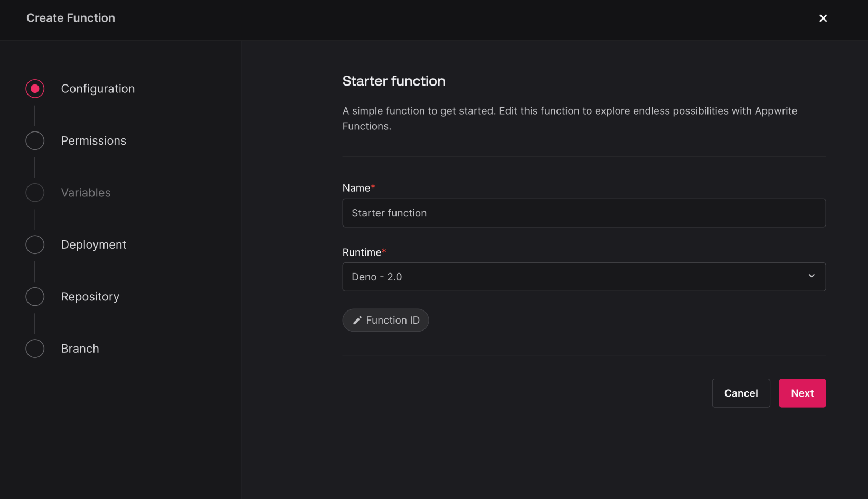Select the Permissions step circle indicator
This screenshot has height=499, width=868.
[35, 141]
